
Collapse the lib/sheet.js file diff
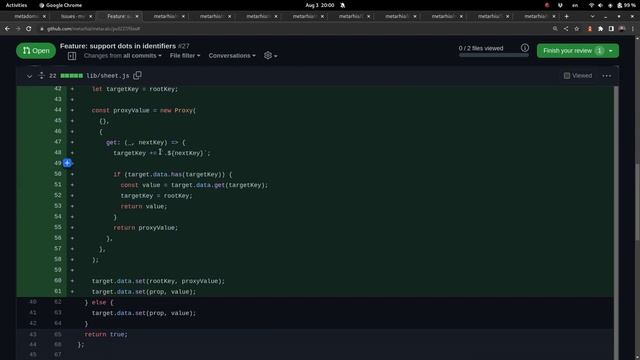pyautogui.click(x=29, y=76)
